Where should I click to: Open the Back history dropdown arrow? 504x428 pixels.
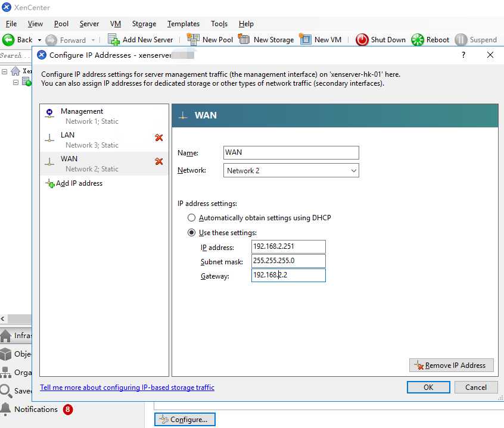tap(39, 40)
